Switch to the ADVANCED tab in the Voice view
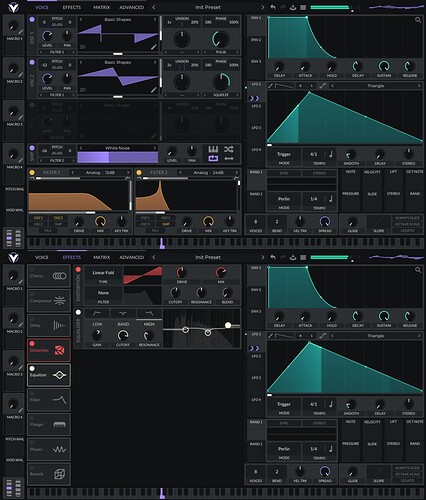 (x=132, y=7)
